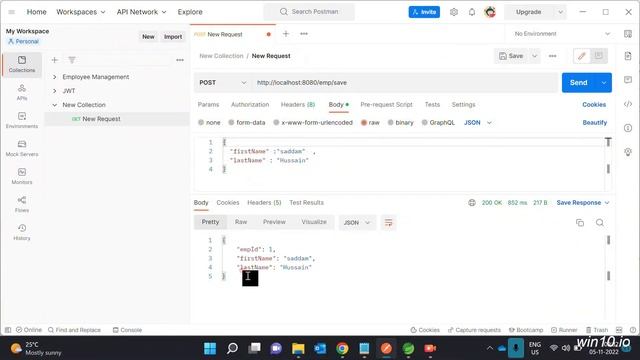Open the Flows sidebar panel
This screenshot has width=640, height=360.
coord(22,204)
